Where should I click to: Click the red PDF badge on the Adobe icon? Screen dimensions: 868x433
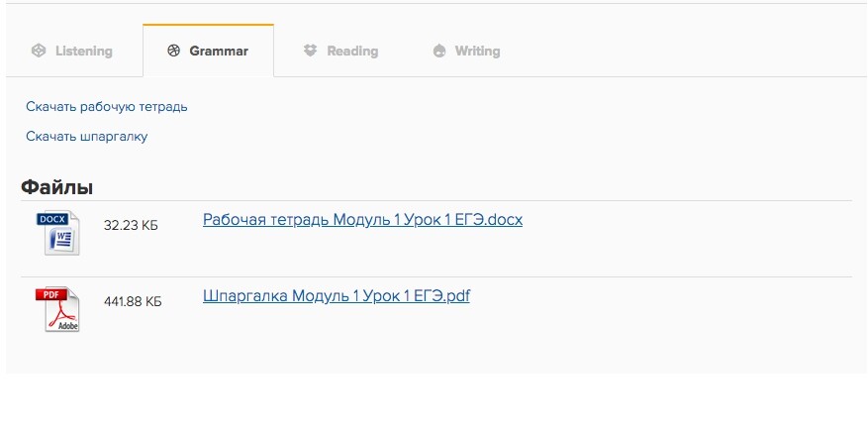tap(50, 294)
